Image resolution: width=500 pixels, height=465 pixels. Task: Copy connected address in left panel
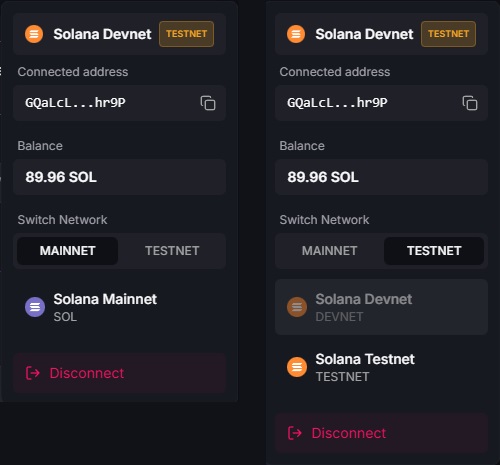208,103
